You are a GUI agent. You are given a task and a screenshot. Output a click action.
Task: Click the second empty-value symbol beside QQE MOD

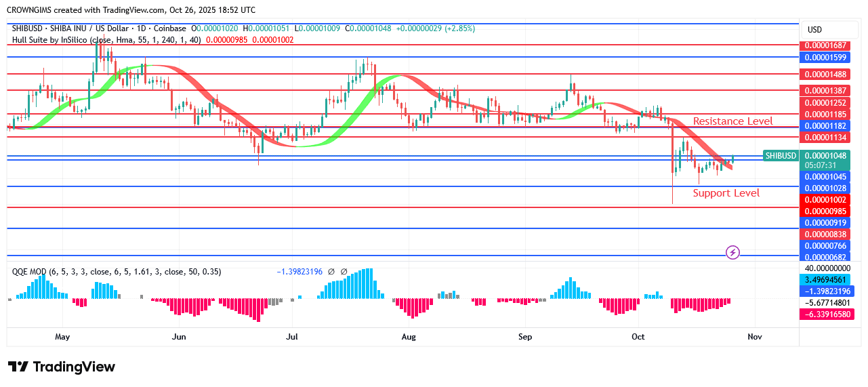pyautogui.click(x=344, y=272)
